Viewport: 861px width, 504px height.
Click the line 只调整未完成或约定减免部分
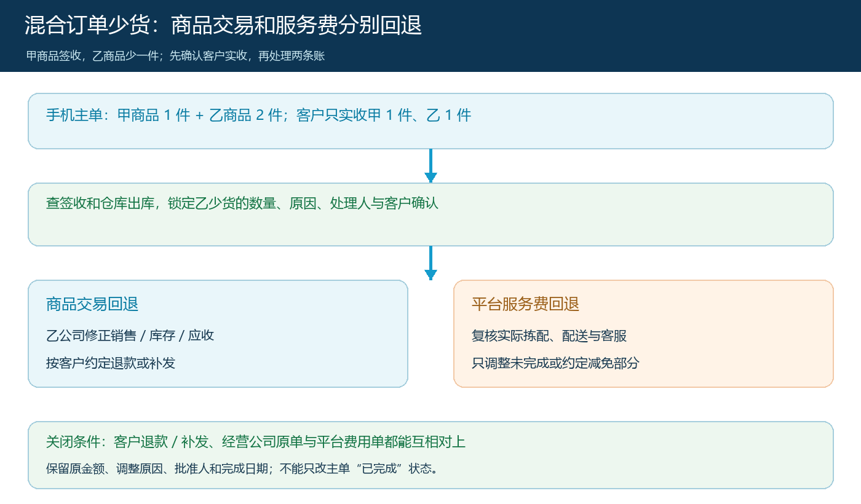[x=555, y=363]
